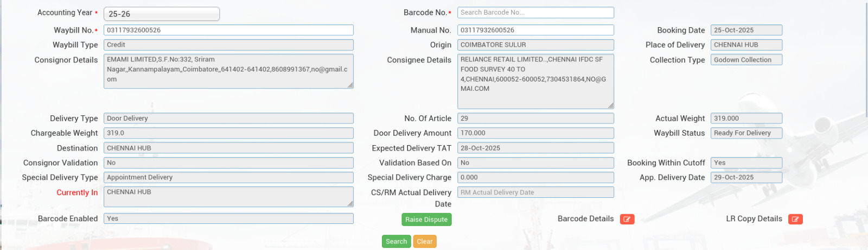Open LR Copy Details edit icon
The image size is (868, 250).
pyautogui.click(x=795, y=219)
